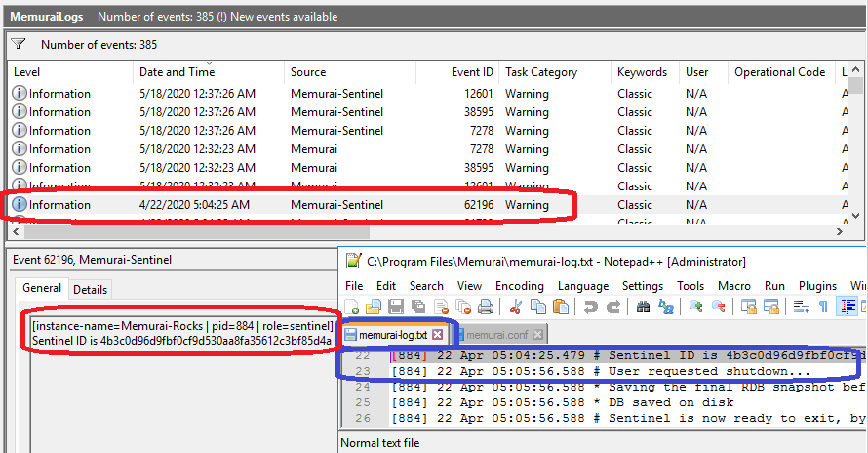Click the Open file folder icon
Screen dimensions: 868x453
tap(374, 307)
